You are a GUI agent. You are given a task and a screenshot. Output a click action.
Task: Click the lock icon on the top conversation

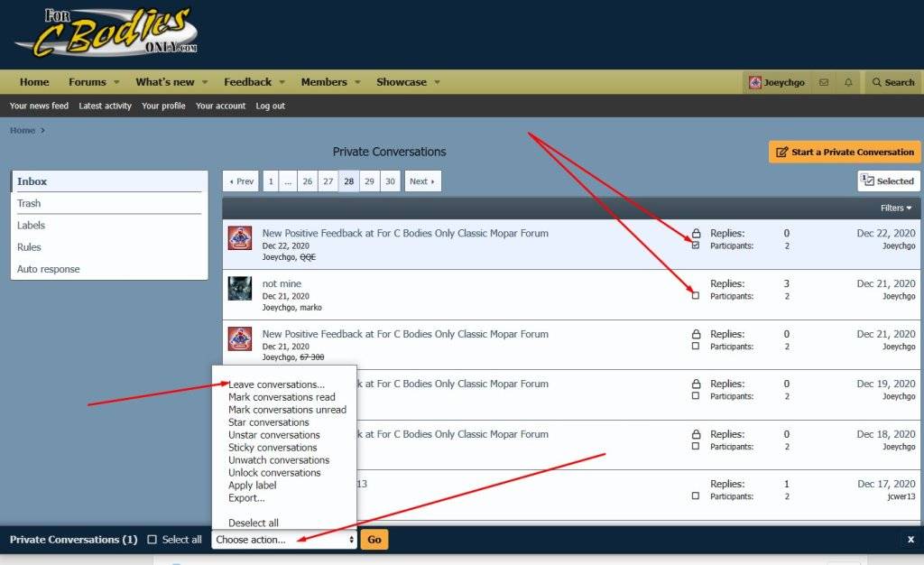(698, 232)
